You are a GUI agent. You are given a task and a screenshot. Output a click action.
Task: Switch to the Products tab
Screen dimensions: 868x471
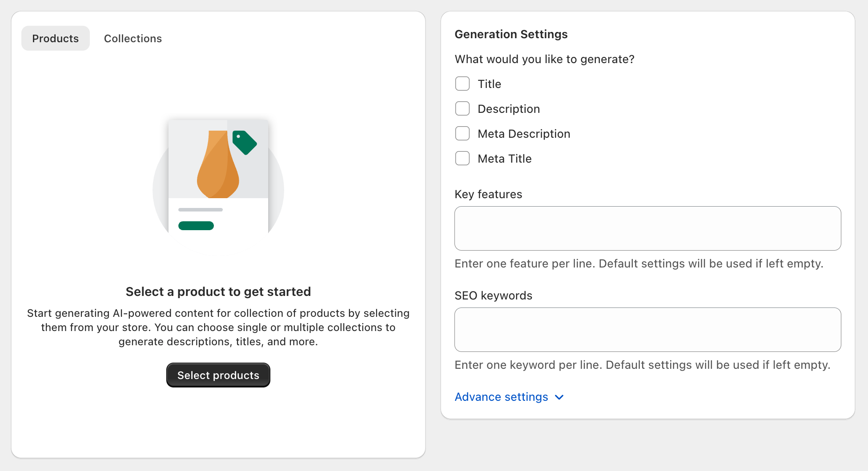(x=55, y=38)
